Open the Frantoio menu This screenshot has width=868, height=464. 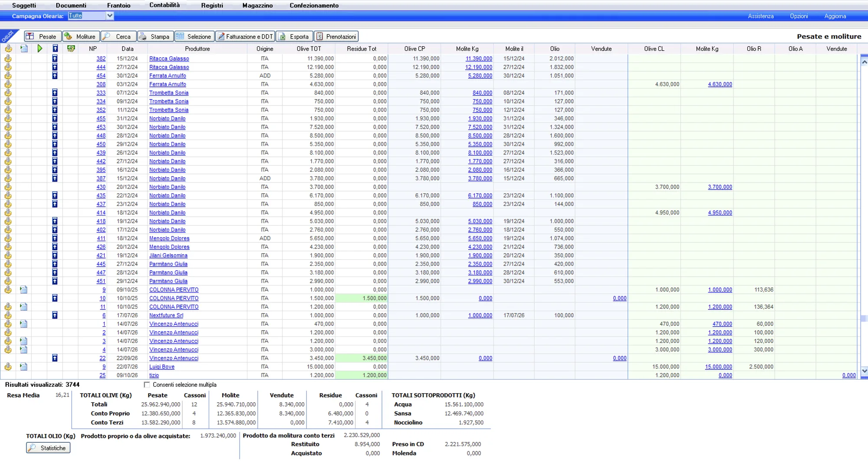[x=118, y=5]
